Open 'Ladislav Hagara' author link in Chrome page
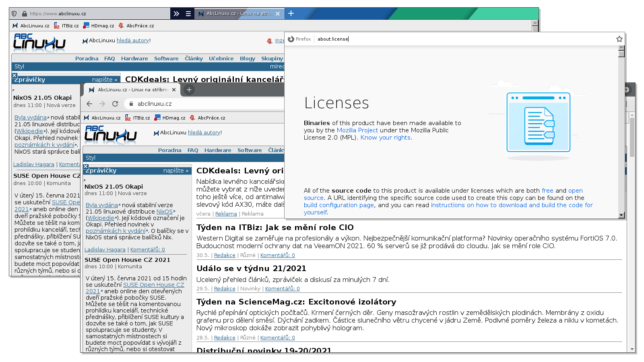Screen dimensions: 644x362 [x=105, y=250]
